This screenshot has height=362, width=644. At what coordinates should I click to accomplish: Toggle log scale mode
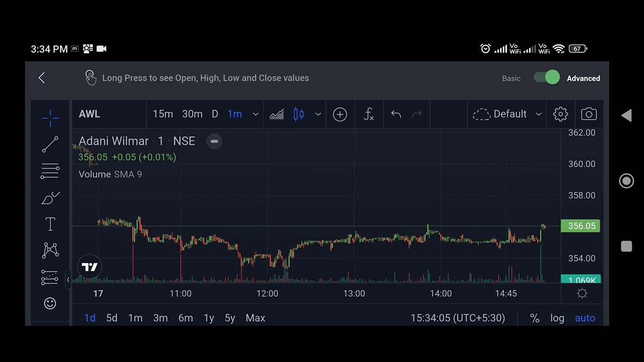(x=557, y=318)
